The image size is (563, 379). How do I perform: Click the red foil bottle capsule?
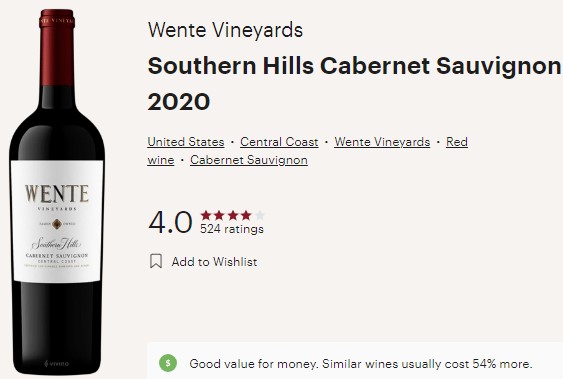[57, 48]
